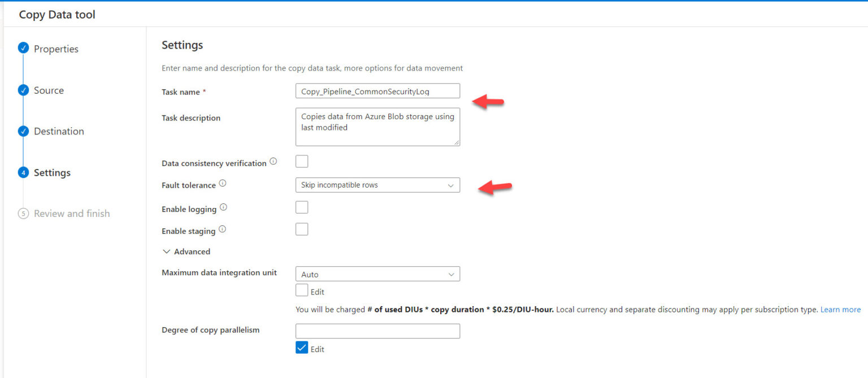Enable Data consistency verification
Image resolution: width=868 pixels, height=378 pixels.
(x=302, y=161)
